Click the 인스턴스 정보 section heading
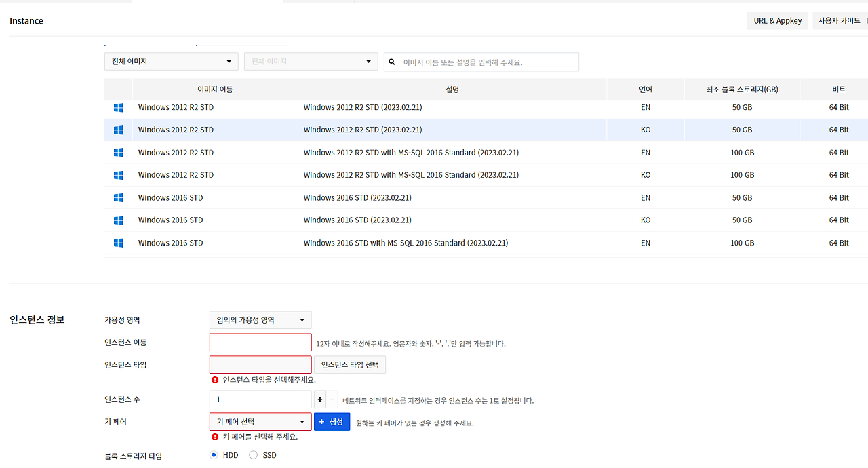This screenshot has width=868, height=468. tap(37, 319)
